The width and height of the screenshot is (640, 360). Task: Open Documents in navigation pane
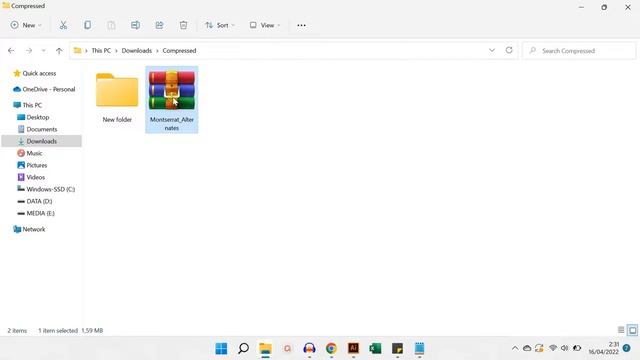42,129
